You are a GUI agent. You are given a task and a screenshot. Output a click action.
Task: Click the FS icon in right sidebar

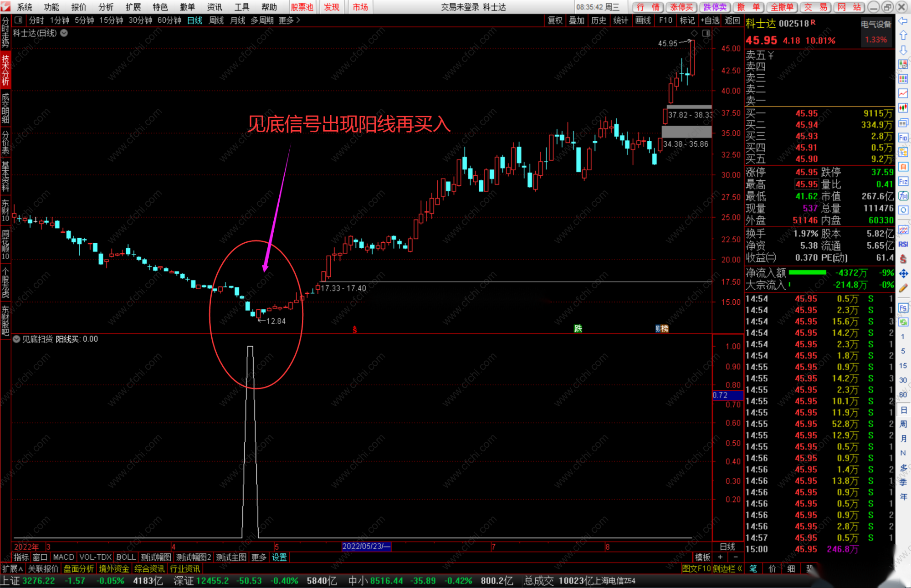[x=903, y=308]
